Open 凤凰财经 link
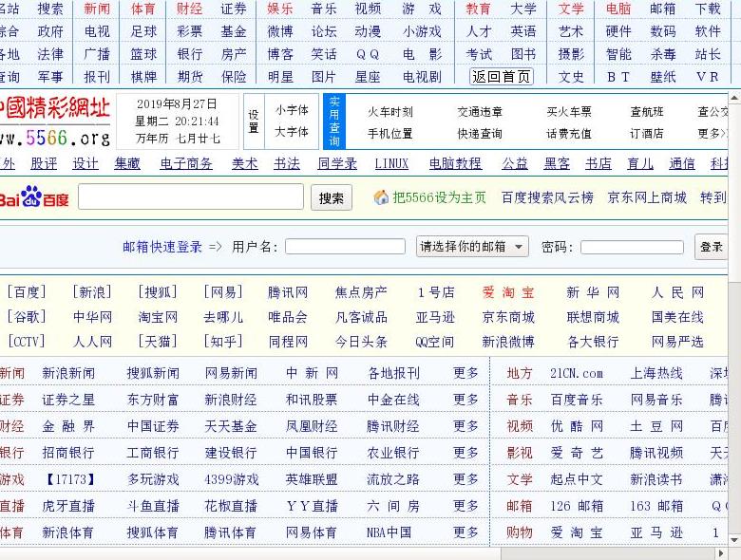The image size is (741, 560). coord(312,427)
